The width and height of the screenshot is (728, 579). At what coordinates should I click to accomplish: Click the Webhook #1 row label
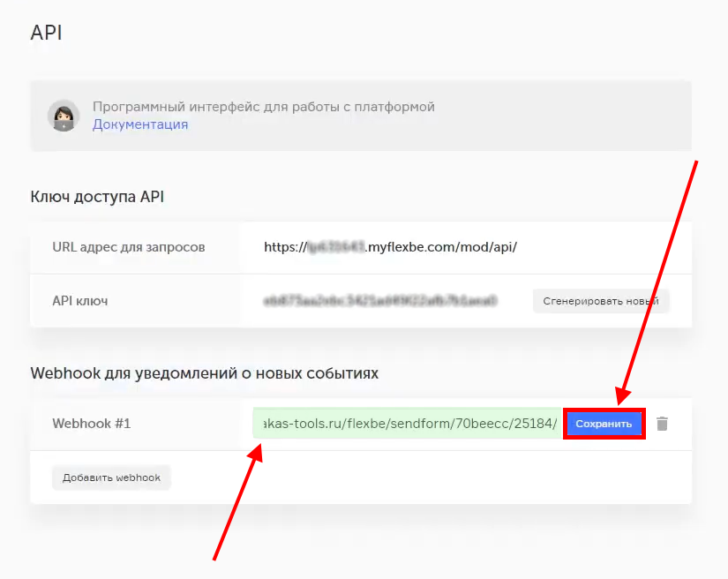92,424
